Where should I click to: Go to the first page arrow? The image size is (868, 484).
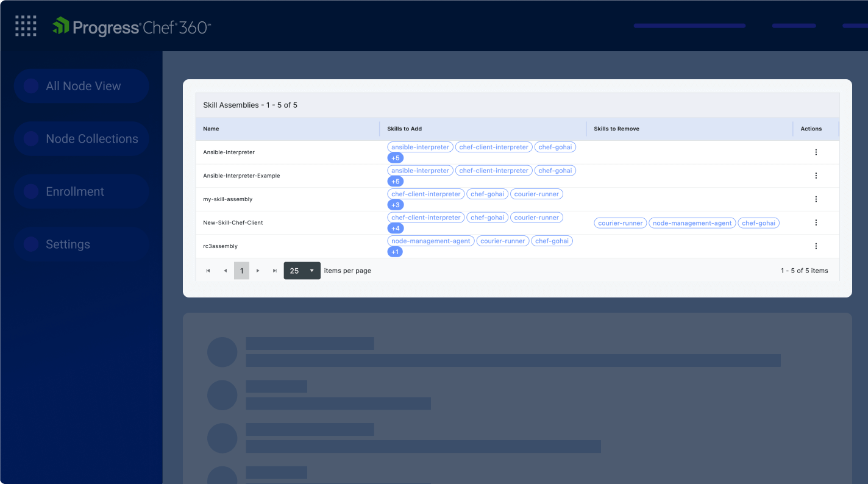[x=208, y=271]
